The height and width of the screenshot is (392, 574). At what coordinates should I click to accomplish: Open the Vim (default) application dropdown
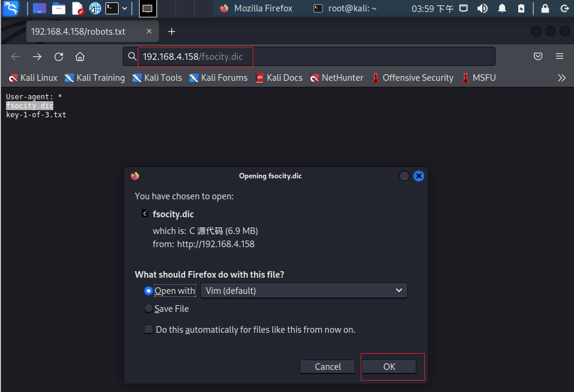(304, 290)
